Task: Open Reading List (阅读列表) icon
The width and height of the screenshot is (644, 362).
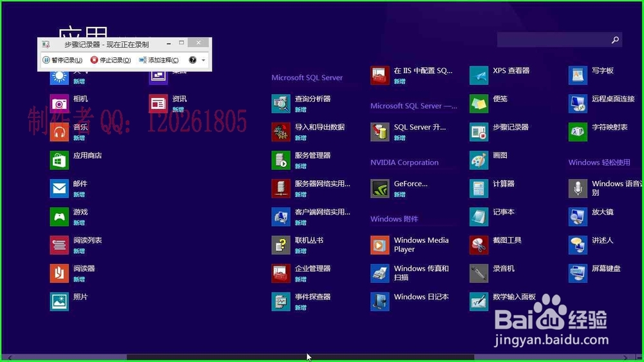Action: [x=59, y=245]
